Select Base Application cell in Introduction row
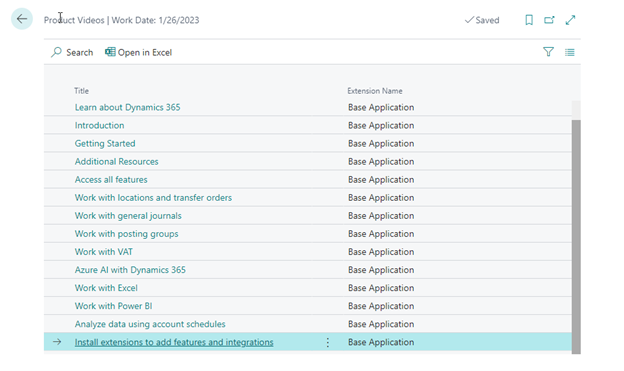Viewport: 624px width, 371px height. coord(381,125)
